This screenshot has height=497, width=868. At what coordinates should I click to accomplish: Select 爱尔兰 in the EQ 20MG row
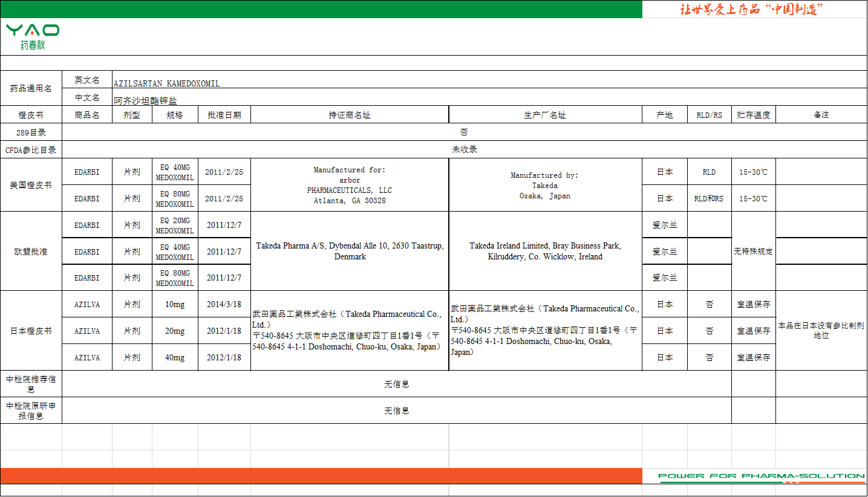point(665,225)
